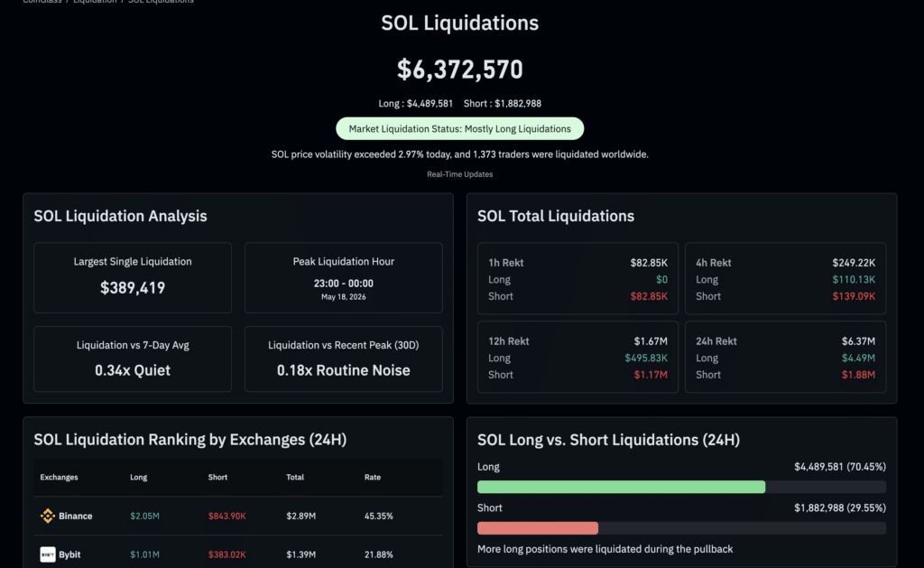Click Bybit total $1.39M
Viewport: 924px width, 568px height.
pos(301,554)
